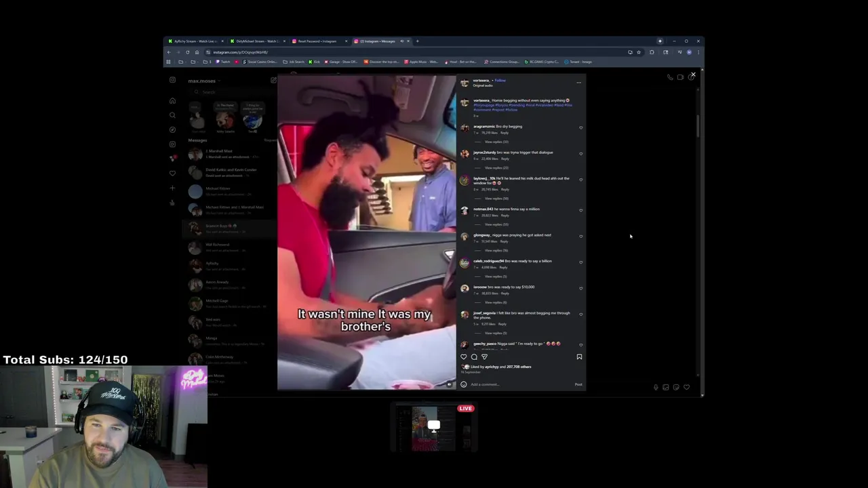Like jayroc2sturdy's comment heart
Screen dimensions: 868x488
[x=581, y=153]
